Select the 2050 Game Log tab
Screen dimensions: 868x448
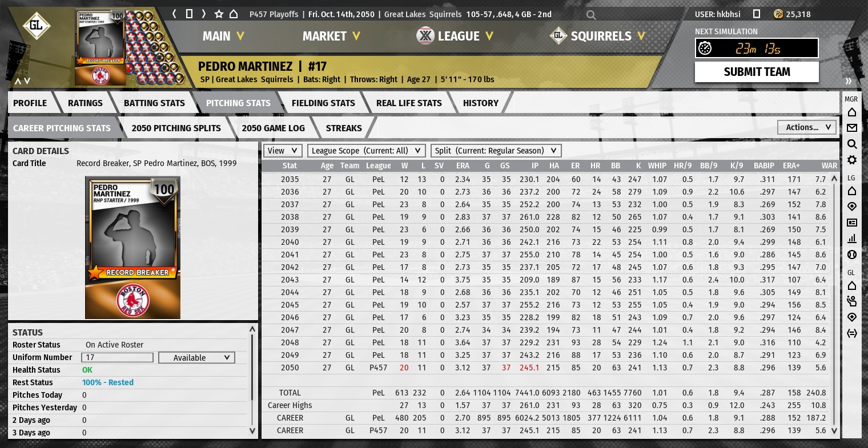[x=273, y=128]
